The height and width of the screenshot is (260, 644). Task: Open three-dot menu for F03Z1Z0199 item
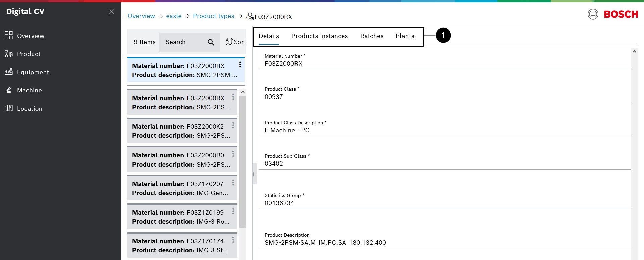pos(233,211)
